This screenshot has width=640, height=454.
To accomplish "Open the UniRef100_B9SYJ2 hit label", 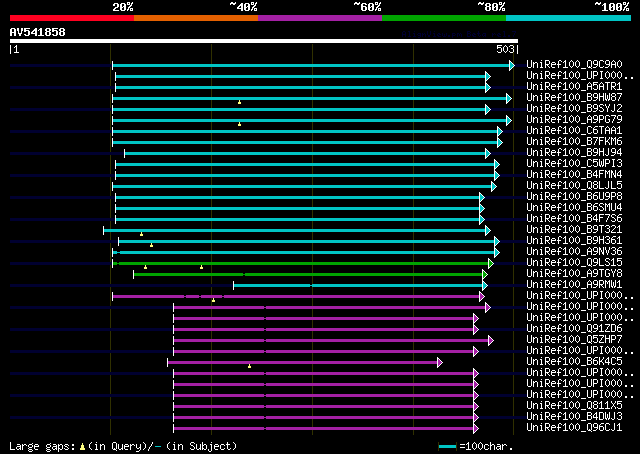I will [574, 109].
